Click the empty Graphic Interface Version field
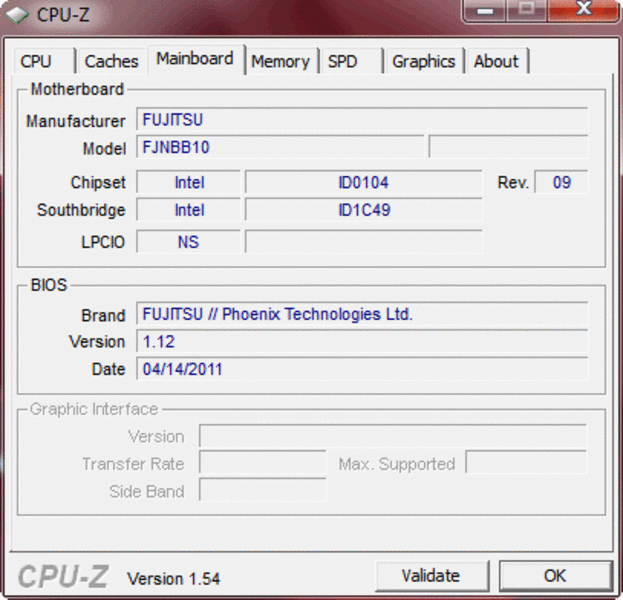623x600 pixels. tap(393, 436)
